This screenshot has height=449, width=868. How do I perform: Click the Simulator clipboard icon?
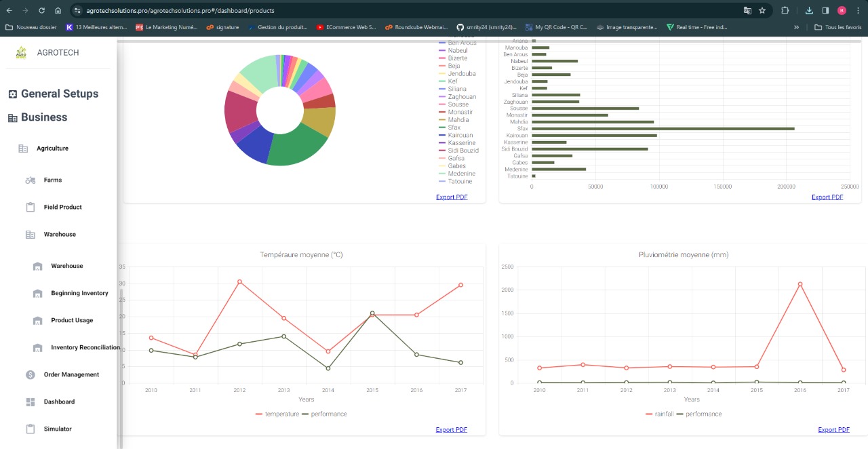[31, 429]
